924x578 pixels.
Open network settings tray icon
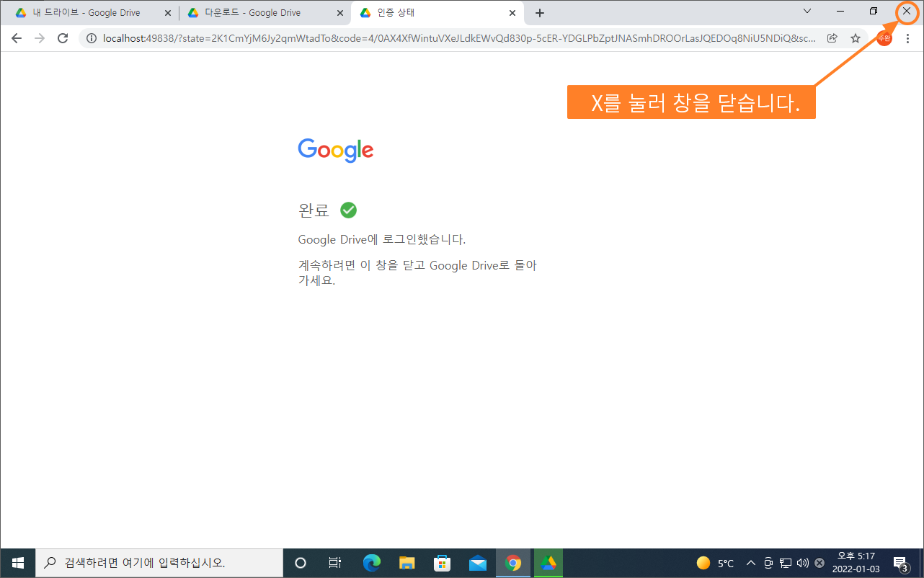point(786,563)
